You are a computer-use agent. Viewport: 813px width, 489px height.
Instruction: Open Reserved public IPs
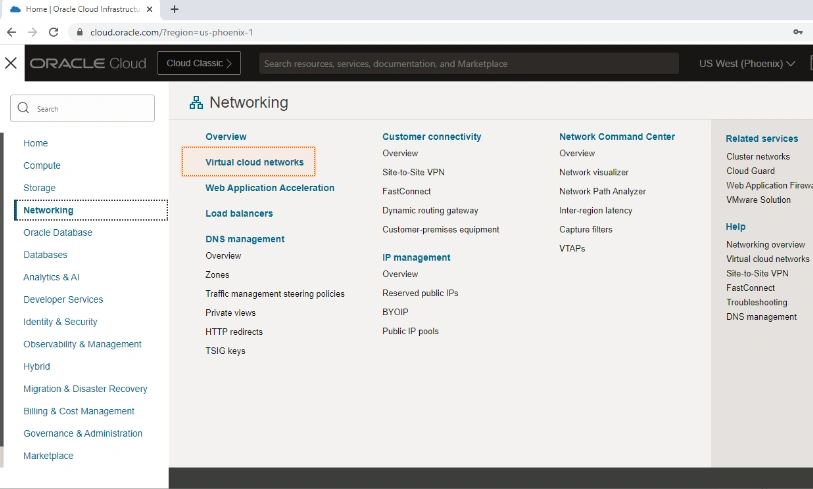(x=420, y=293)
